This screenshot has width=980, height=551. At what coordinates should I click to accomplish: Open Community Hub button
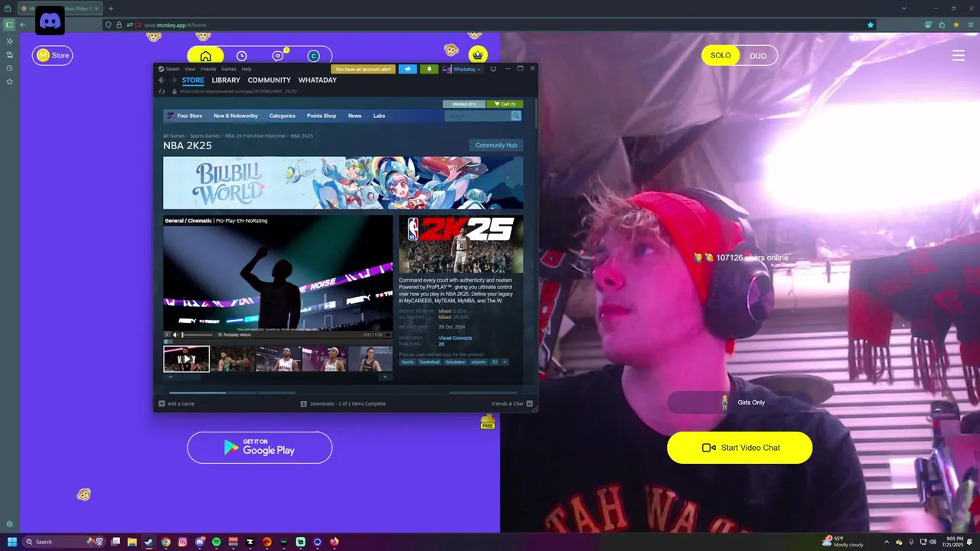(x=496, y=145)
